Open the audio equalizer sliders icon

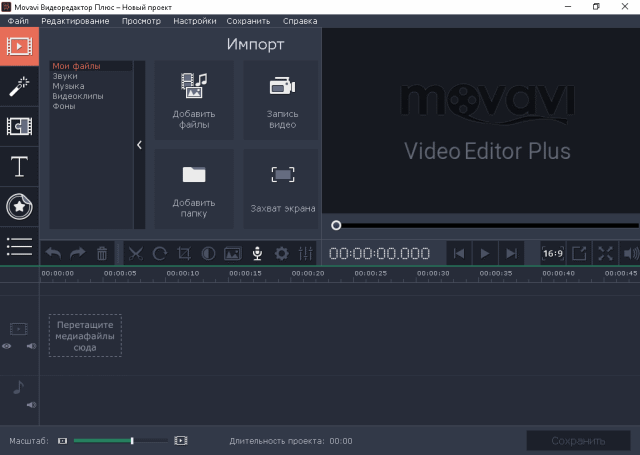[306, 254]
